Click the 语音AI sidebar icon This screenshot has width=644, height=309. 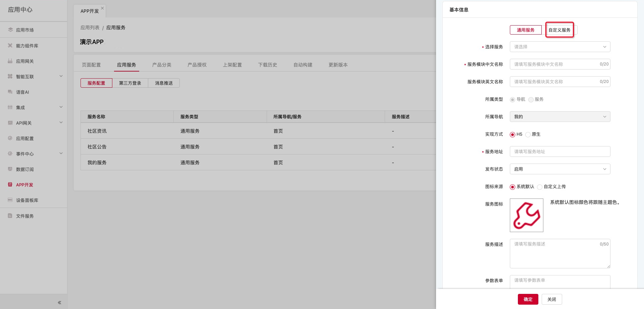[x=10, y=92]
